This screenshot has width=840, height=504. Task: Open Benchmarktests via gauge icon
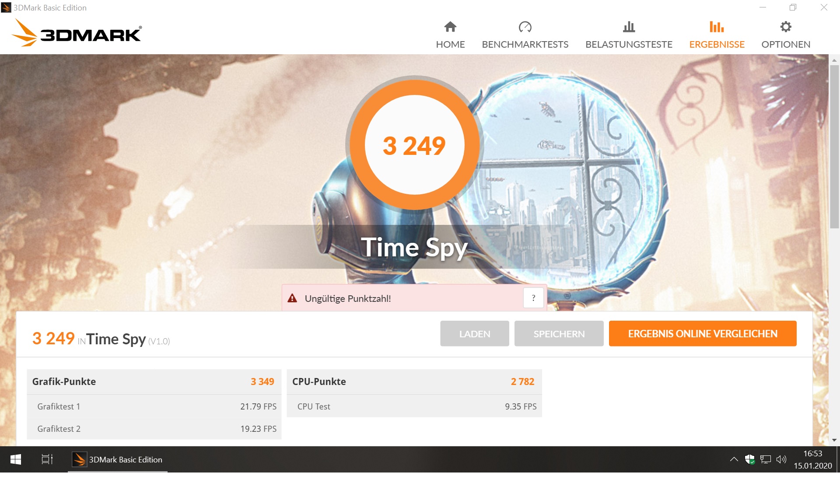(x=525, y=27)
